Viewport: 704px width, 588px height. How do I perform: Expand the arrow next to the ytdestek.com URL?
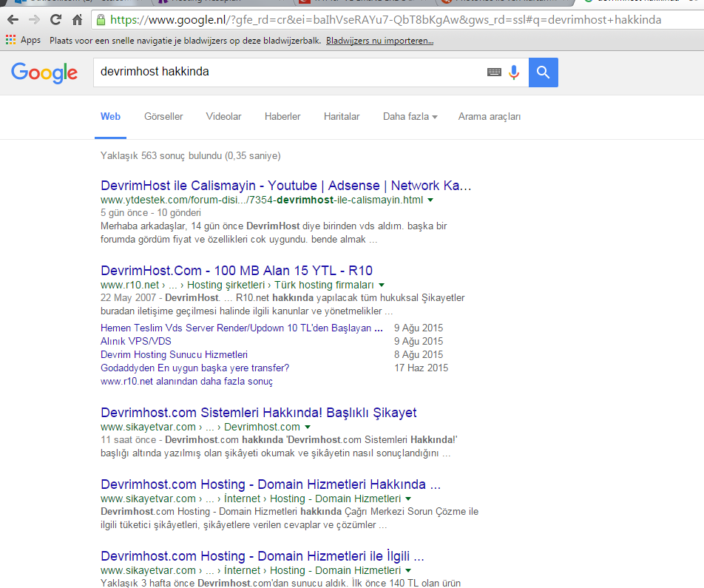pos(430,200)
